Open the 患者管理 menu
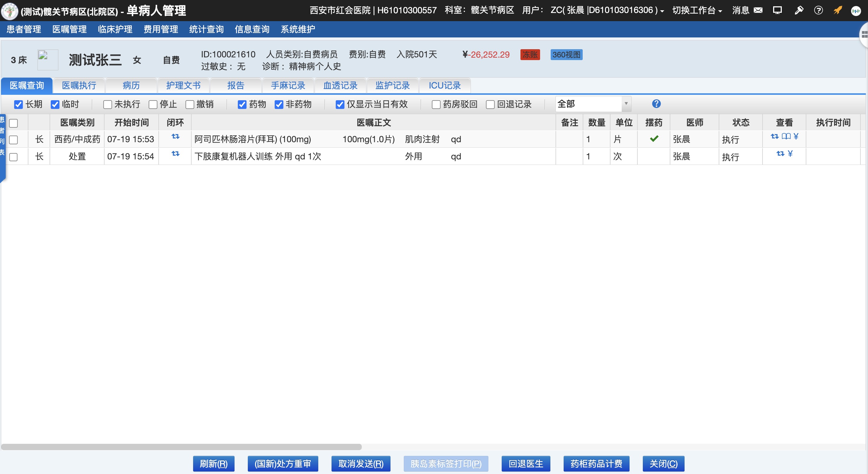The height and width of the screenshot is (474, 868). click(x=24, y=29)
